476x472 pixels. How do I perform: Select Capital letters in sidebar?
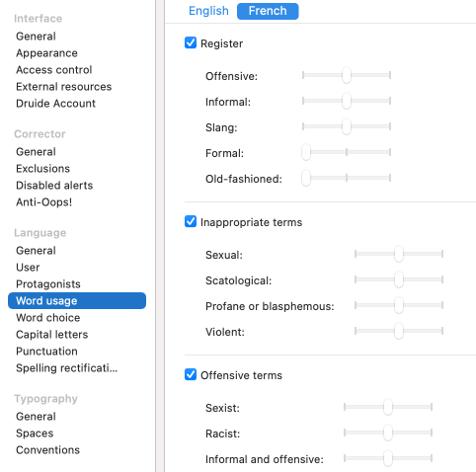click(x=52, y=335)
